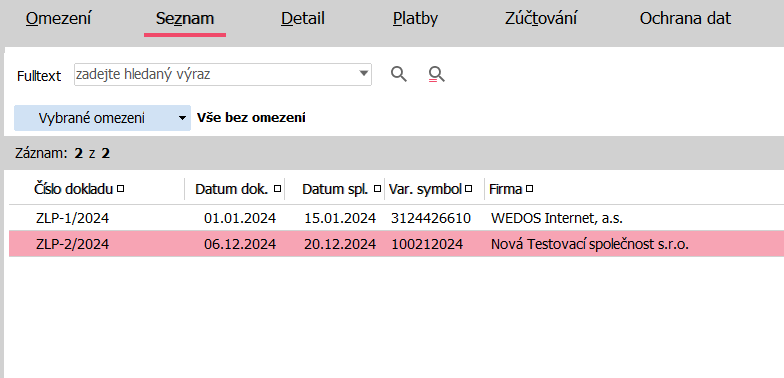This screenshot has width=784, height=378.
Task: Open the Vybrané omezení dropdown arrow
Action: (x=182, y=118)
